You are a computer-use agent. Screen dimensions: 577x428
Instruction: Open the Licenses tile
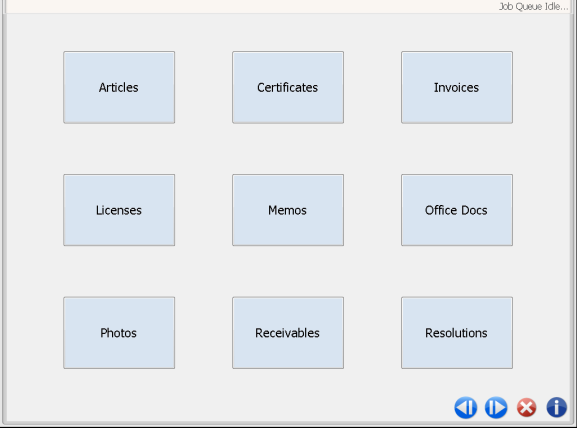[x=119, y=210]
